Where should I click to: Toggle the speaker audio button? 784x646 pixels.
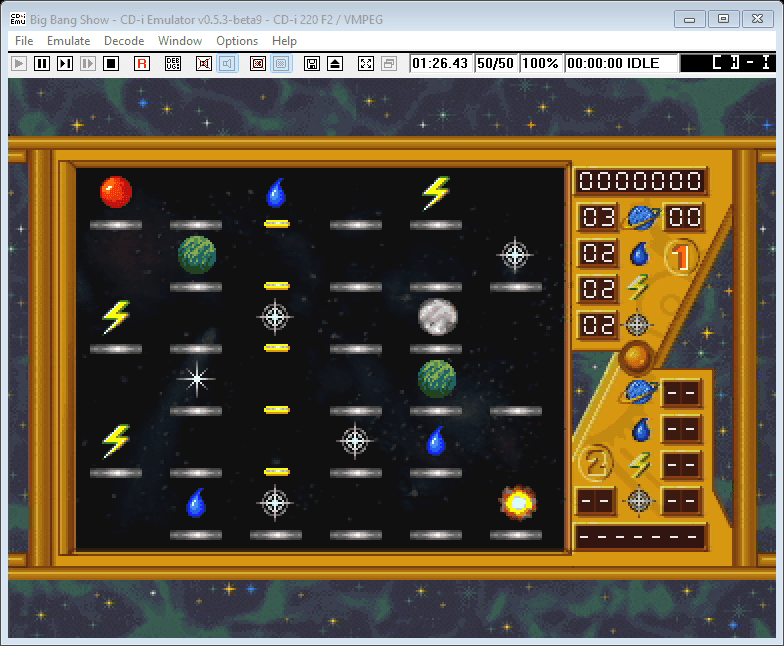tap(227, 63)
